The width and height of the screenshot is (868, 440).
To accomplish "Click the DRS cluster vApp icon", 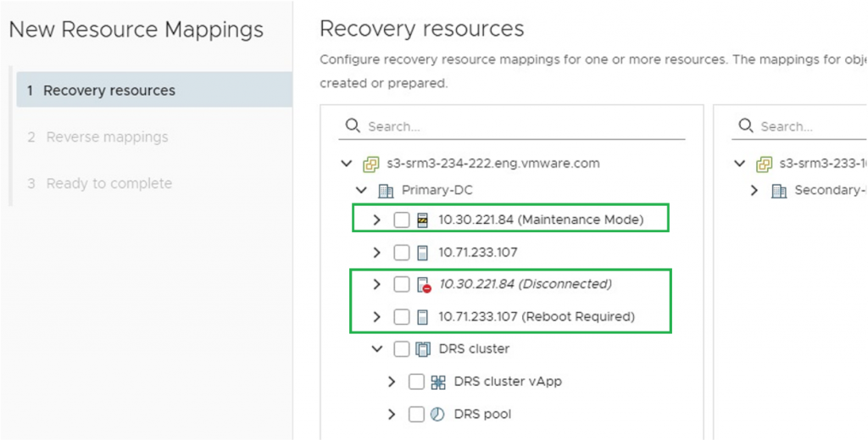I will click(438, 382).
